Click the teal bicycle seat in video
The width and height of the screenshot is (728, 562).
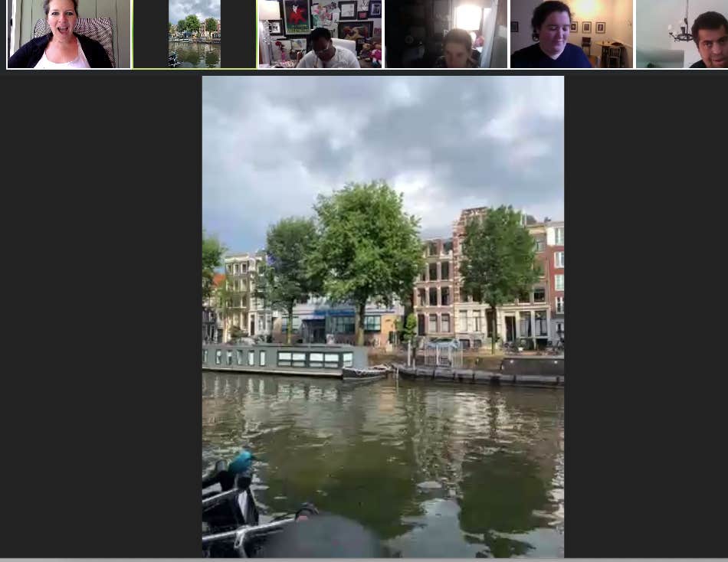click(241, 462)
